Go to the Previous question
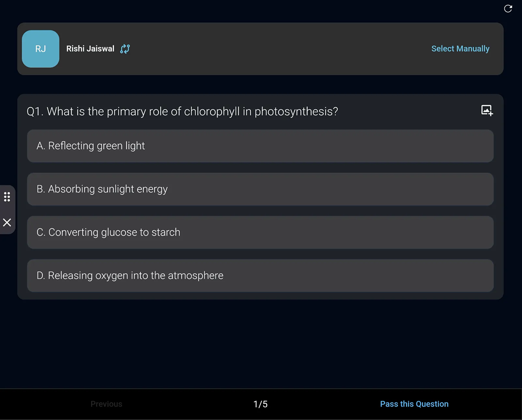This screenshot has width=522, height=420. point(106,404)
